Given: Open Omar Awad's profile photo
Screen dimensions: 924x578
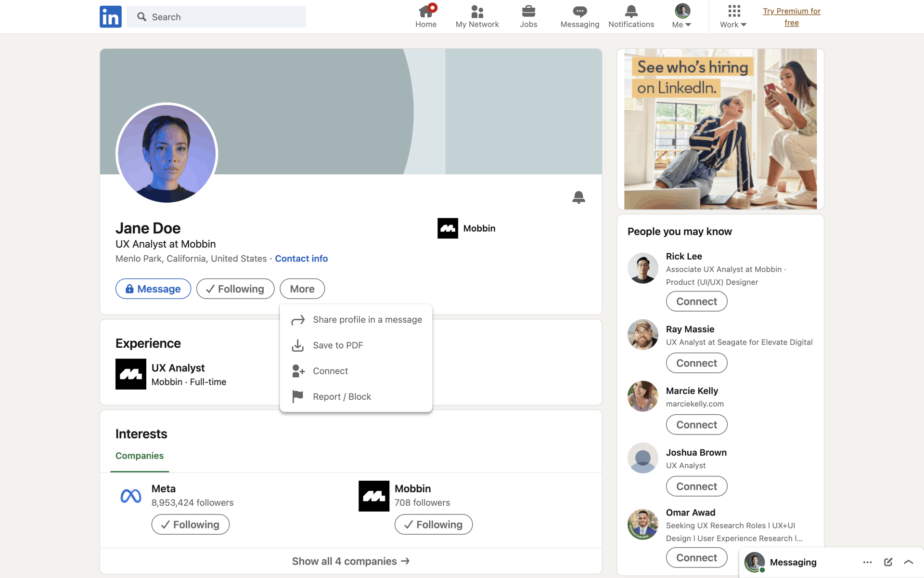Looking at the screenshot, I should point(643,525).
